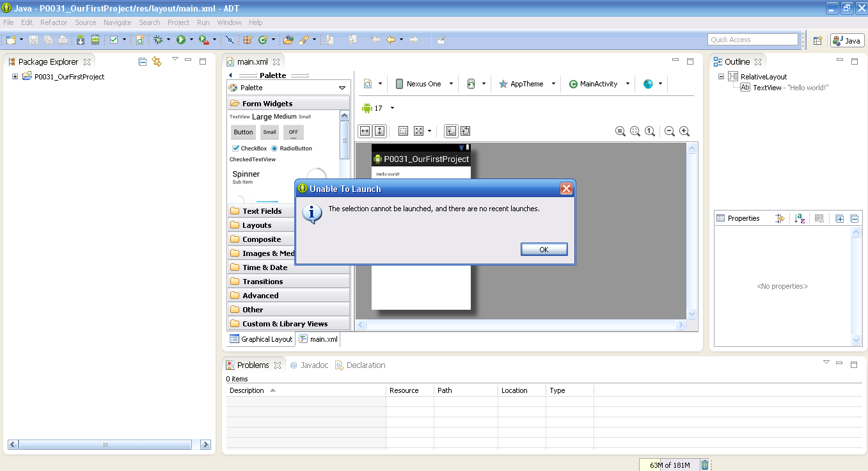Click the Open Type folder icon in the toolbar
868x471 pixels.
pyautogui.click(x=288, y=40)
